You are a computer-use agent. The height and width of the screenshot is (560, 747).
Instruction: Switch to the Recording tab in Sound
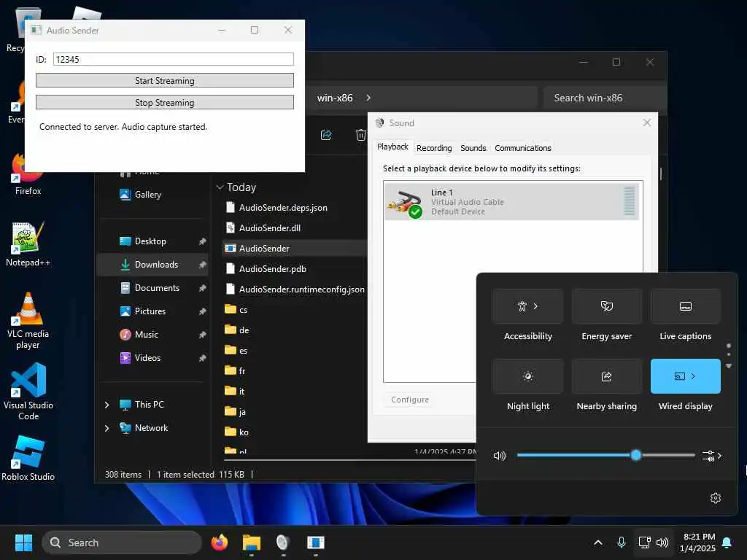[434, 148]
